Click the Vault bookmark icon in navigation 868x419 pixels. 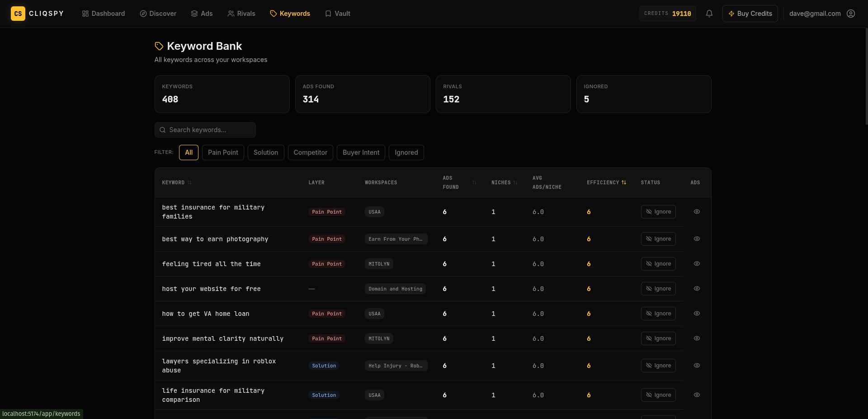coord(328,14)
